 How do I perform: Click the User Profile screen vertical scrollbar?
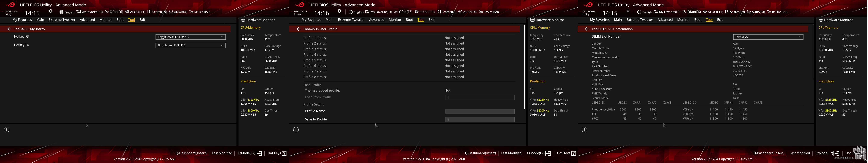[524, 67]
